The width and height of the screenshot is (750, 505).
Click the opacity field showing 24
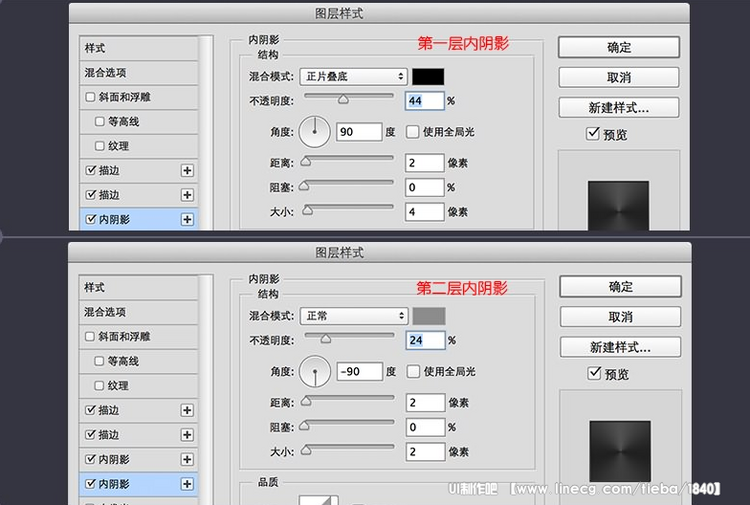click(426, 340)
